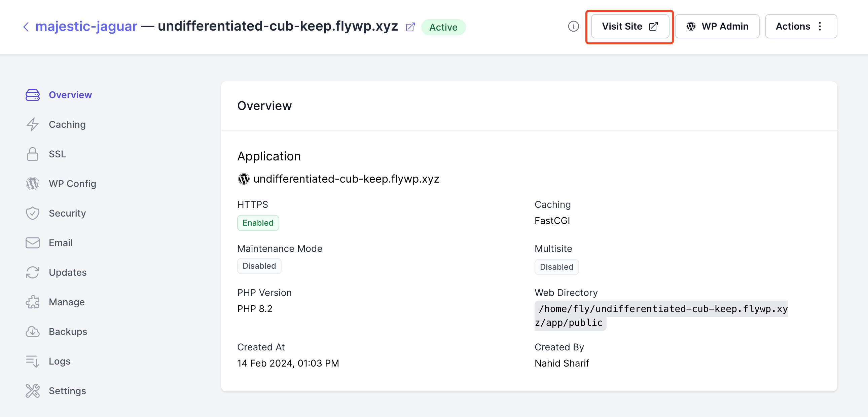This screenshot has height=417, width=868.
Task: Go back using the left chevron arrow
Action: coord(26,27)
